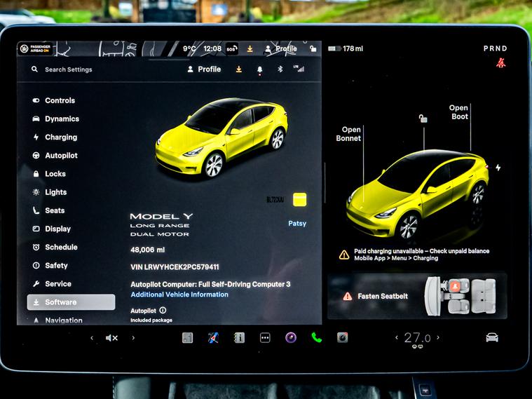Click the Bluetooth icon in settings header

click(x=280, y=69)
